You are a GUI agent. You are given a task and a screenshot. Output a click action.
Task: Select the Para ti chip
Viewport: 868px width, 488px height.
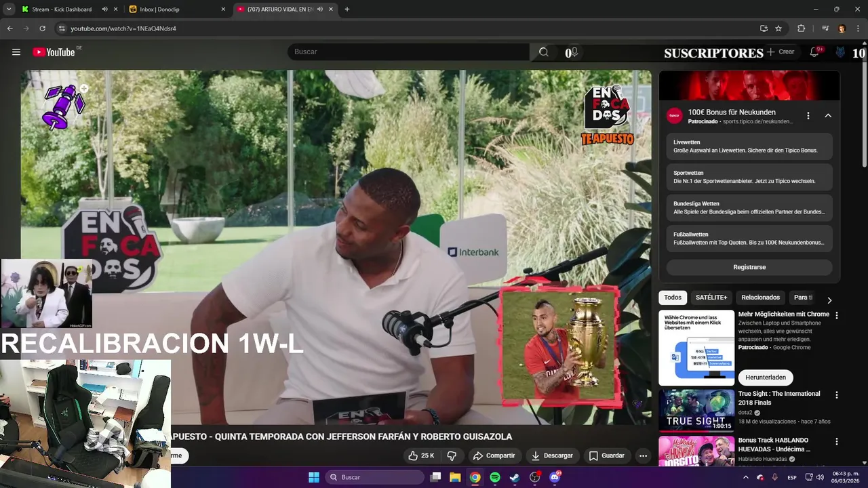pyautogui.click(x=804, y=298)
